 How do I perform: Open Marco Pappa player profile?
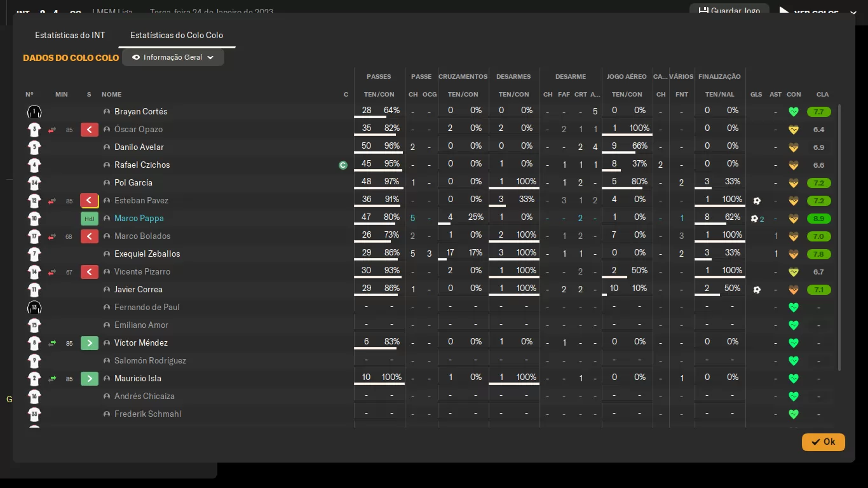click(x=139, y=219)
